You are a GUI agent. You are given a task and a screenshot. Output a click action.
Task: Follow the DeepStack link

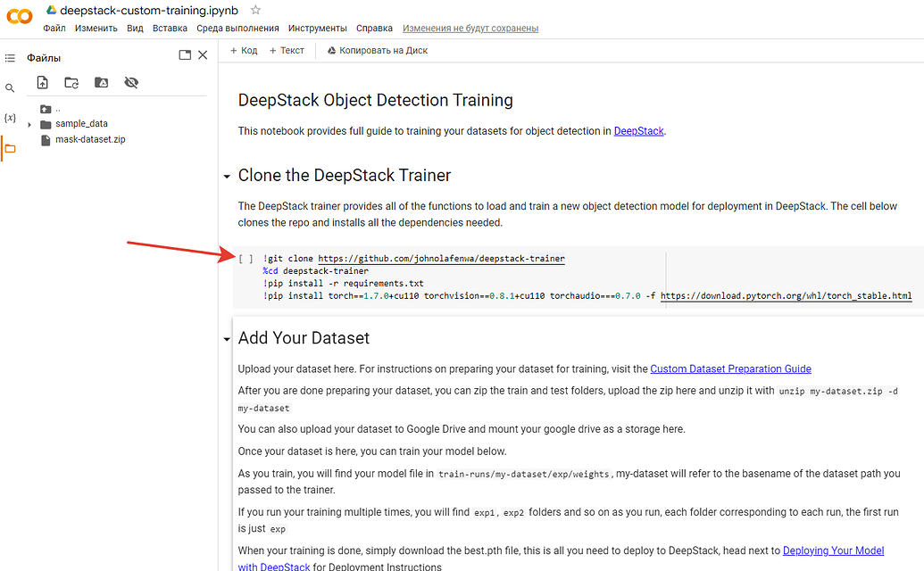[x=638, y=130]
